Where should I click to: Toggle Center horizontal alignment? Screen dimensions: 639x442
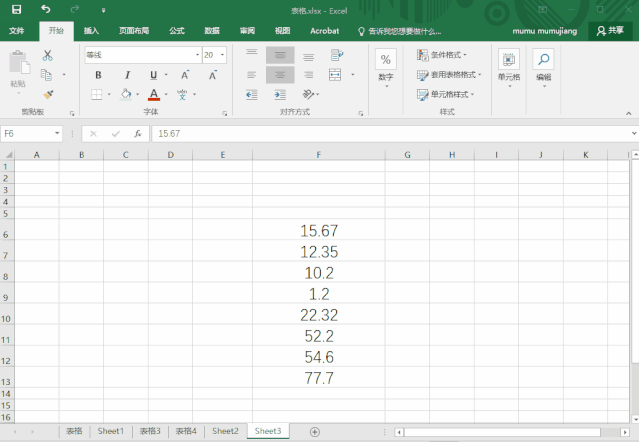280,75
